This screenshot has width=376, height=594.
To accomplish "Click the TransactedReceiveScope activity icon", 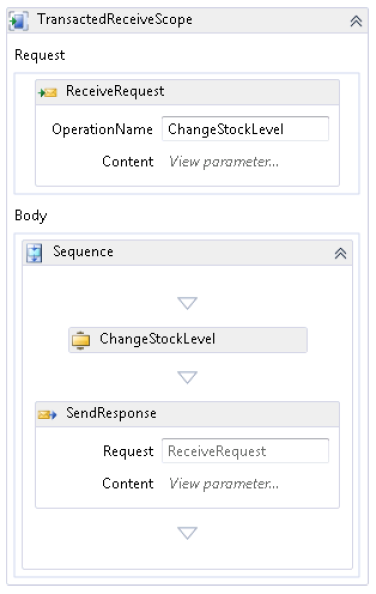I will [x=18, y=21].
